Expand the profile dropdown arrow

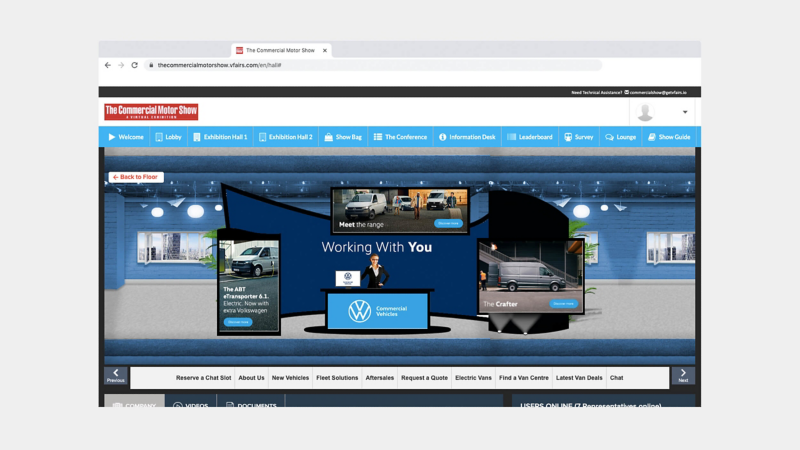pyautogui.click(x=685, y=112)
